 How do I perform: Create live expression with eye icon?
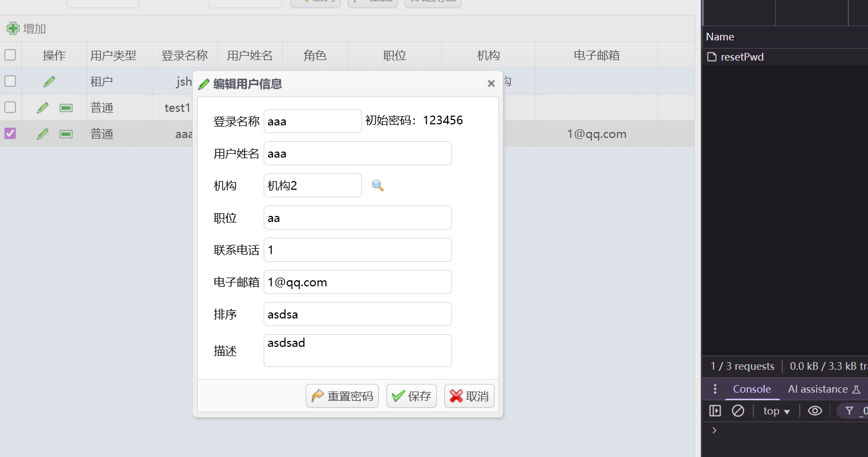[815, 411]
